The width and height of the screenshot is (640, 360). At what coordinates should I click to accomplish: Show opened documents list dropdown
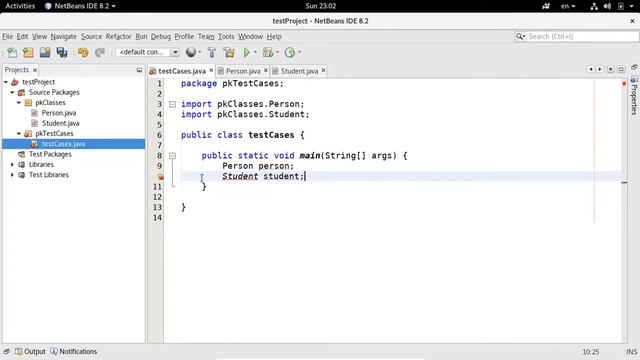611,69
